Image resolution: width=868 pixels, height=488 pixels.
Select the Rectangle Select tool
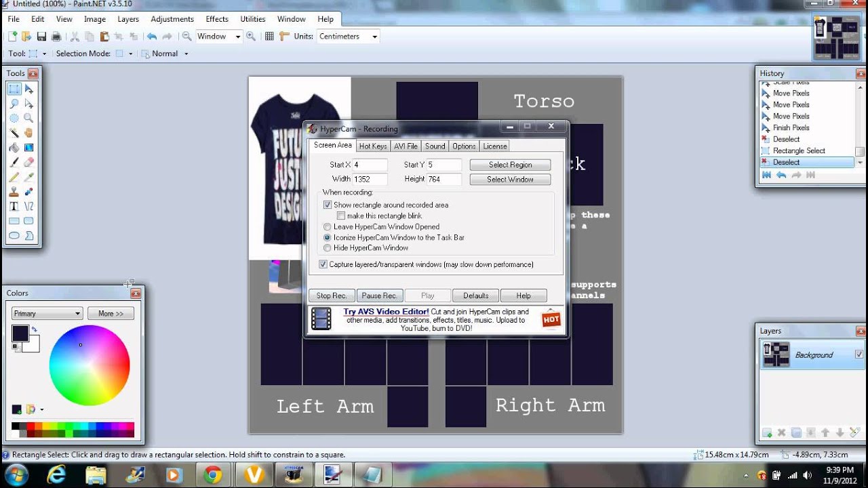click(14, 89)
